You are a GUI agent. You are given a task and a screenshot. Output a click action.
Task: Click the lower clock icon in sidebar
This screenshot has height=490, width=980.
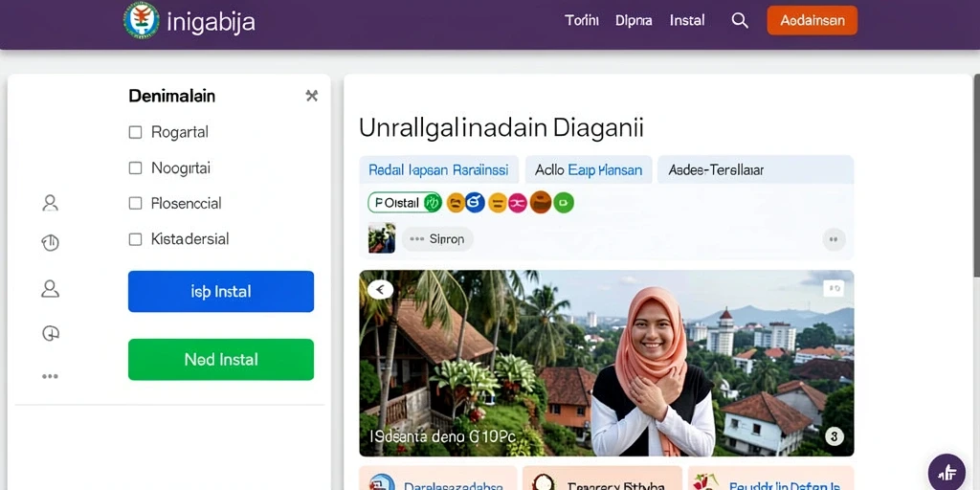[50, 334]
